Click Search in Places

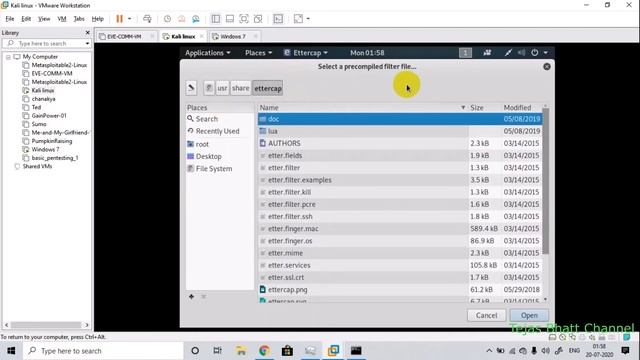pos(207,119)
